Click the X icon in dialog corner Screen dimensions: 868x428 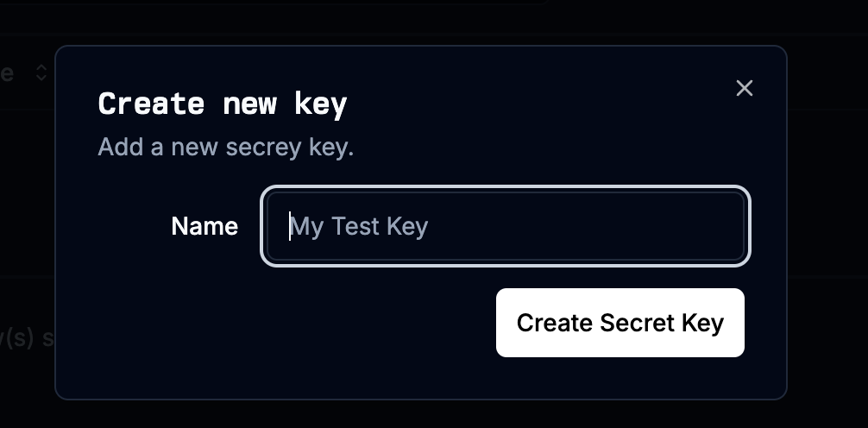pyautogui.click(x=744, y=88)
